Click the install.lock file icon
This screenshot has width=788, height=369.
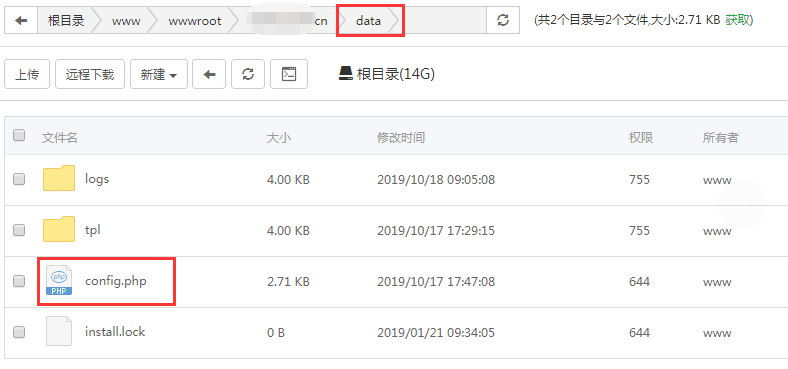pyautogui.click(x=59, y=331)
